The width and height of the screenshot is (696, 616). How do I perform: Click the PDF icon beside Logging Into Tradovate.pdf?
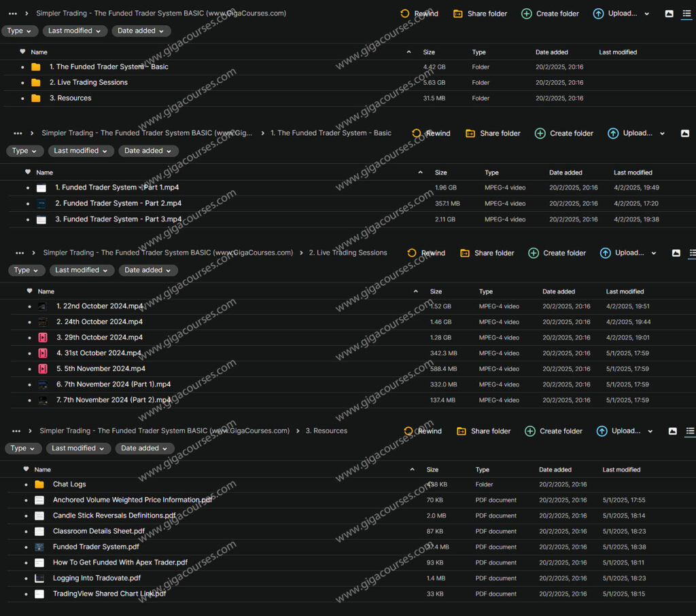[39, 578]
